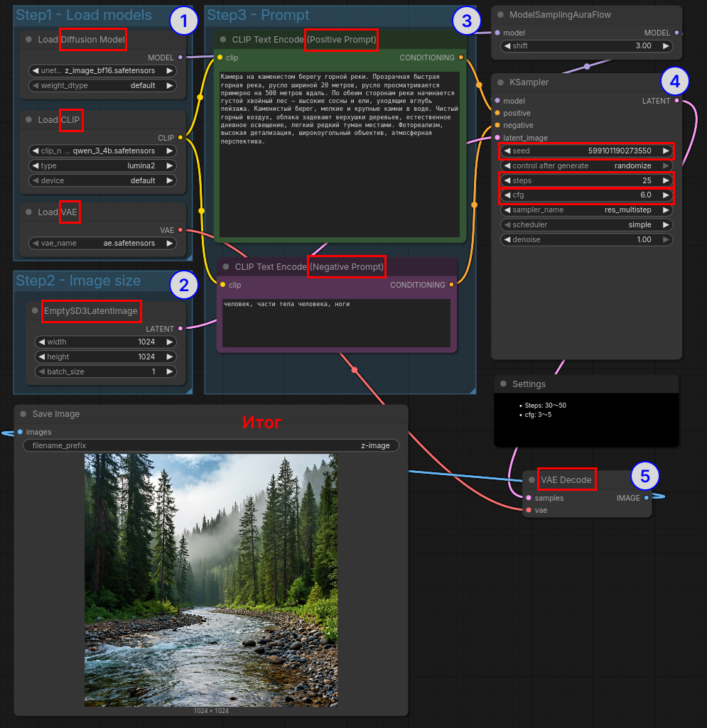
Task: Collapse the Save Image node using its title dot
Action: click(x=23, y=414)
